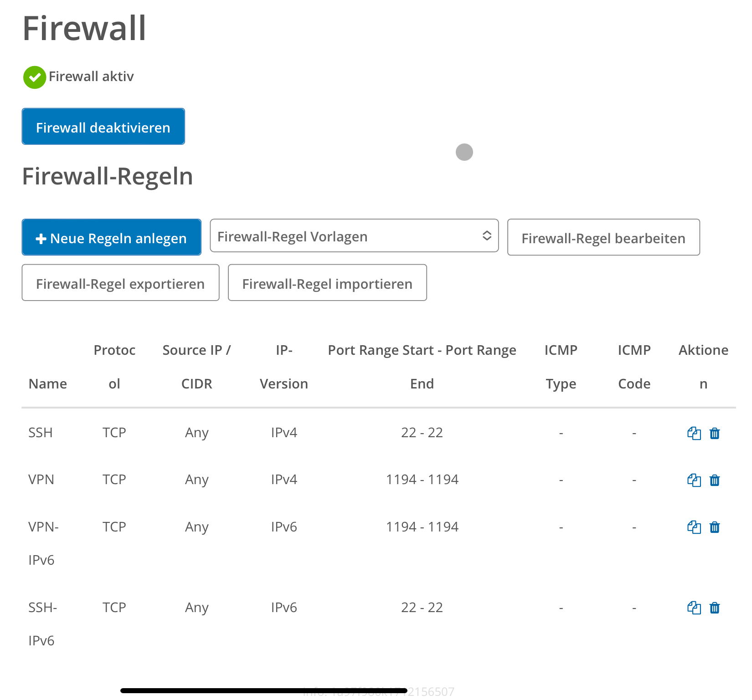
Task: Delete the VPN-IPv6 rule
Action: pyautogui.click(x=715, y=527)
